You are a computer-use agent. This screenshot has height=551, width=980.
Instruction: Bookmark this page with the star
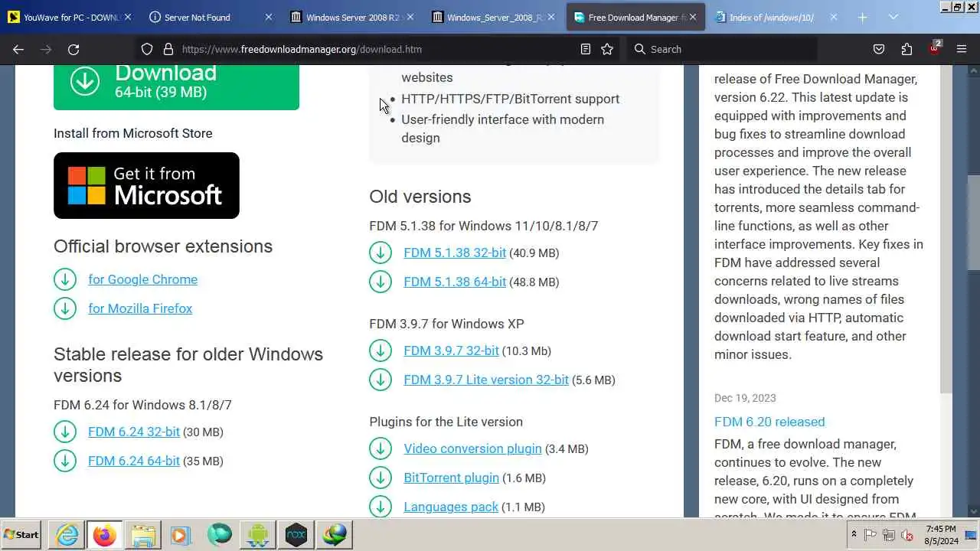607,49
